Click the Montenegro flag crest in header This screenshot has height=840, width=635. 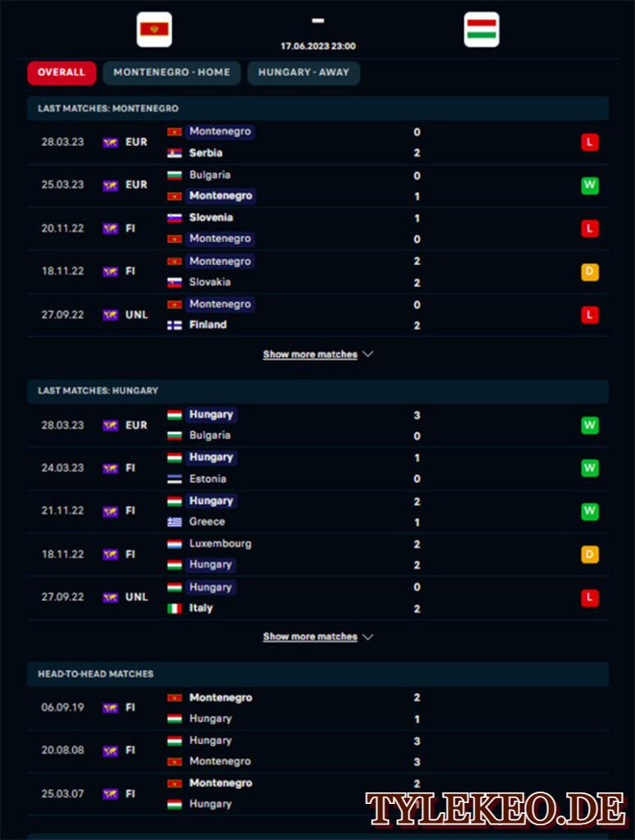154,30
